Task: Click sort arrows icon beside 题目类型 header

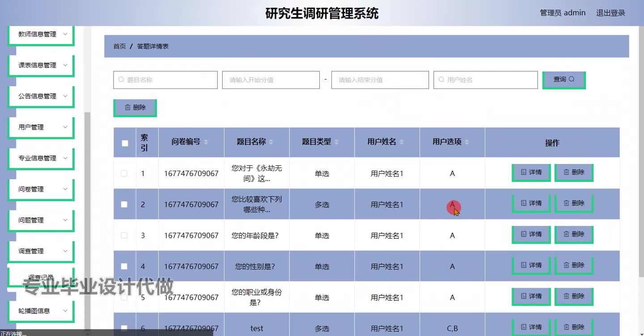Action: [337, 142]
